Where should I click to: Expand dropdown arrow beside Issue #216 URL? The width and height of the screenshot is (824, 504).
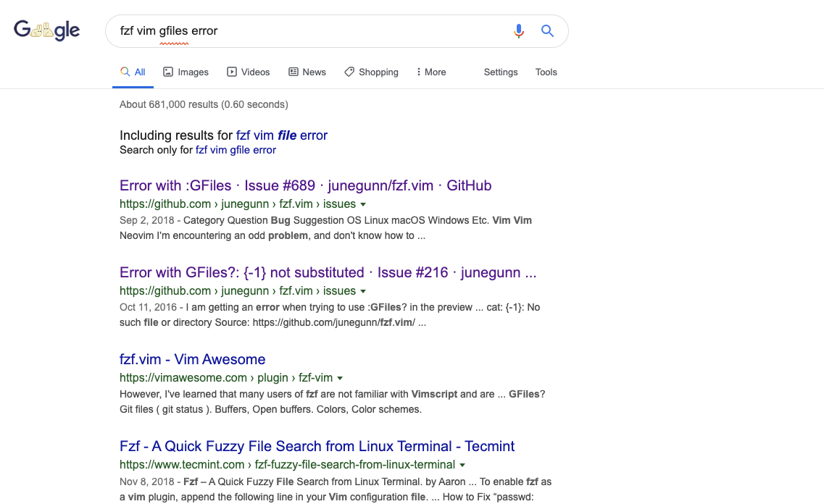point(363,291)
